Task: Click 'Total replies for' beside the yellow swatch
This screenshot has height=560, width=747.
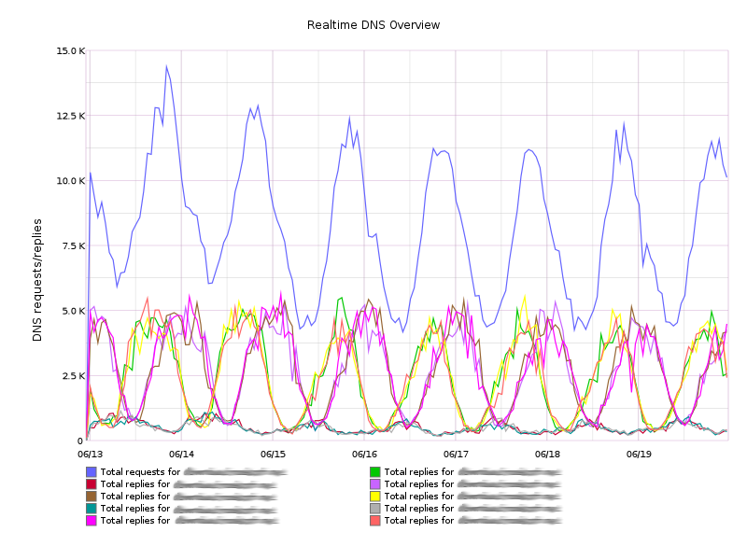Action: pos(418,497)
